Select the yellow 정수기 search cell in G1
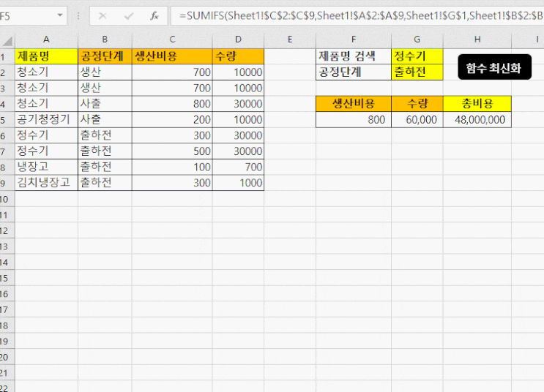The width and height of the screenshot is (544, 392). [x=417, y=56]
